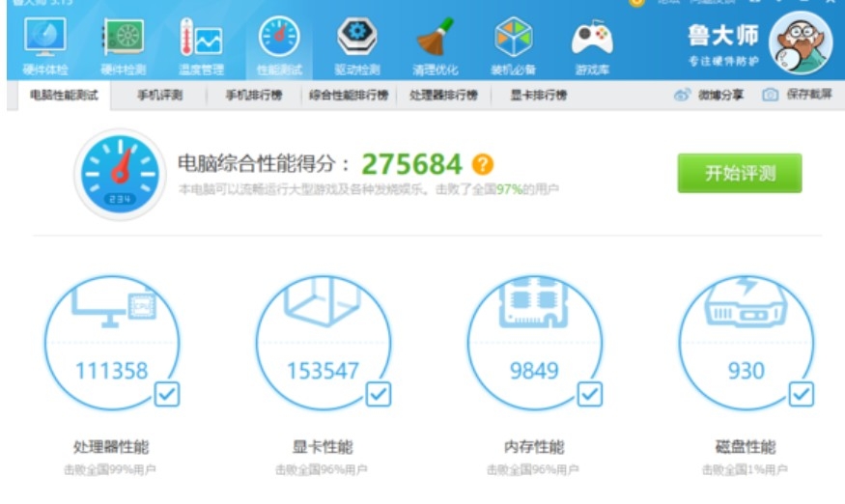This screenshot has height=504, width=845.
Task: Select the 性能测试 speedometer icon
Action: point(279,37)
